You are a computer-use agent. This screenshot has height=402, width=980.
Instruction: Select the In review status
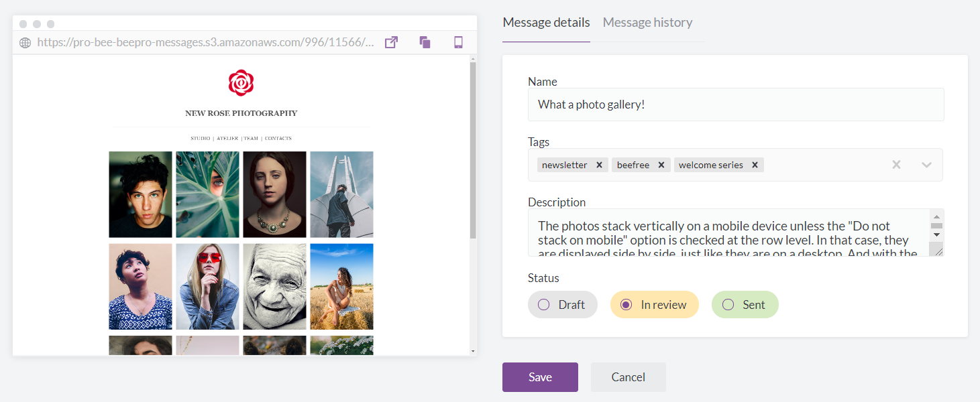tap(654, 305)
